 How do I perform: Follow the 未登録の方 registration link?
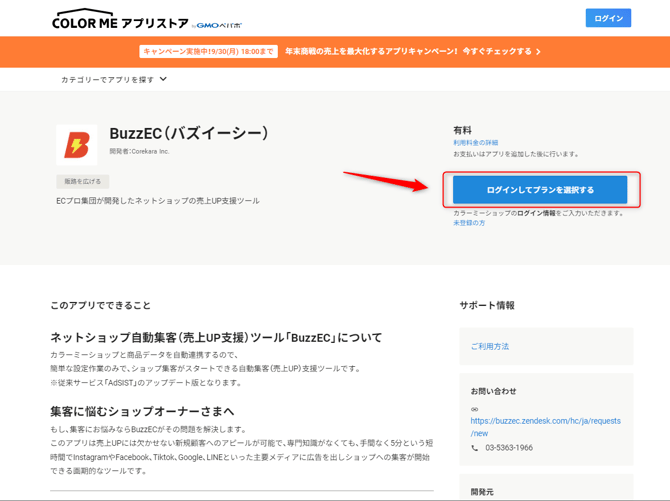(469, 222)
